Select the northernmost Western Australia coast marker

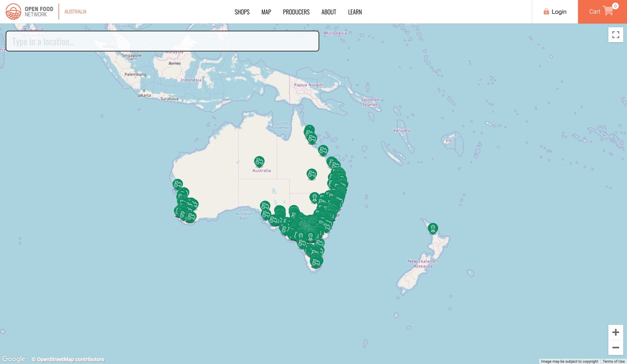point(178,184)
